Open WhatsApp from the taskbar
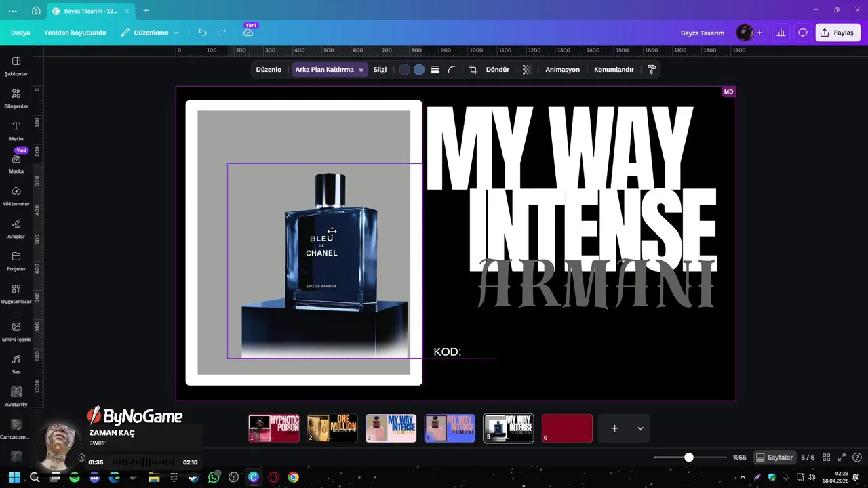Image resolution: width=868 pixels, height=488 pixels. click(214, 477)
